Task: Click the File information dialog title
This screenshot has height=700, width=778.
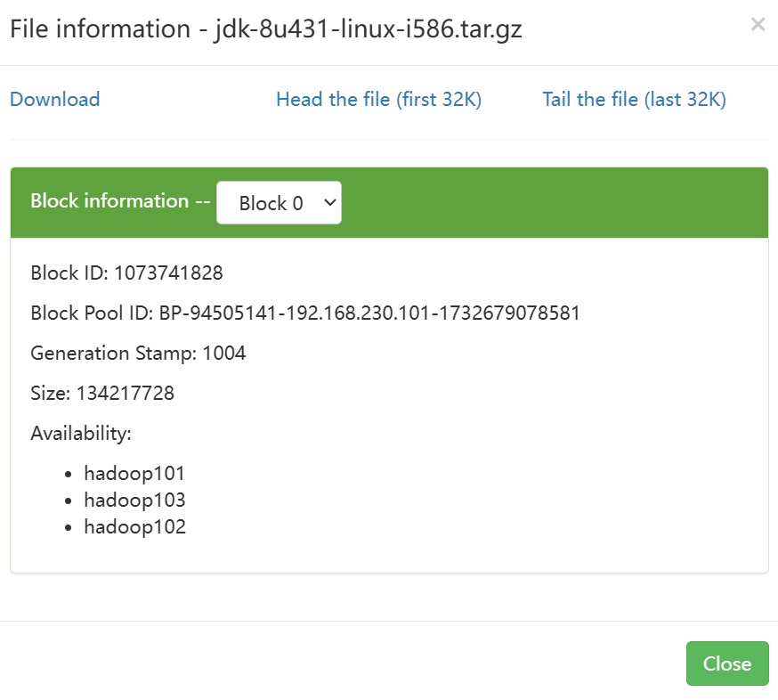Action: [x=265, y=29]
